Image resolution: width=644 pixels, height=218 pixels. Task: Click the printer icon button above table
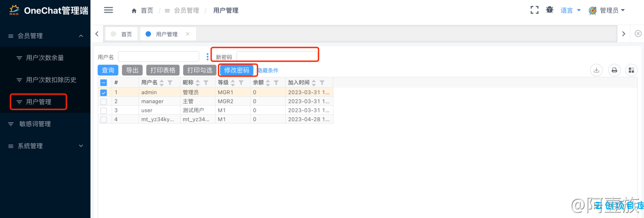(x=614, y=70)
